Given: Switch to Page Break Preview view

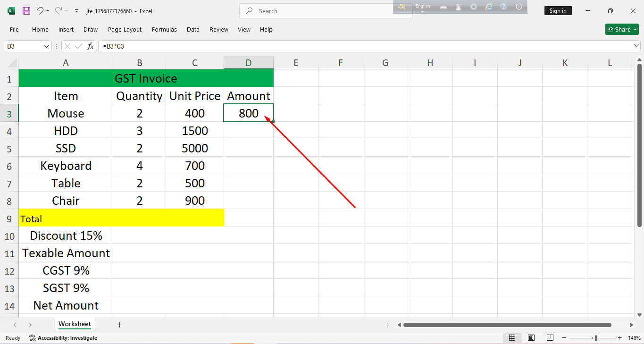Looking at the screenshot, I should 550,338.
